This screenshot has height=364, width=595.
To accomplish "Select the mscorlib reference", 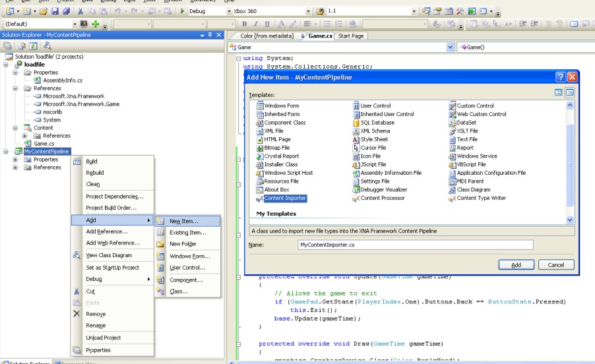I will click(52, 112).
